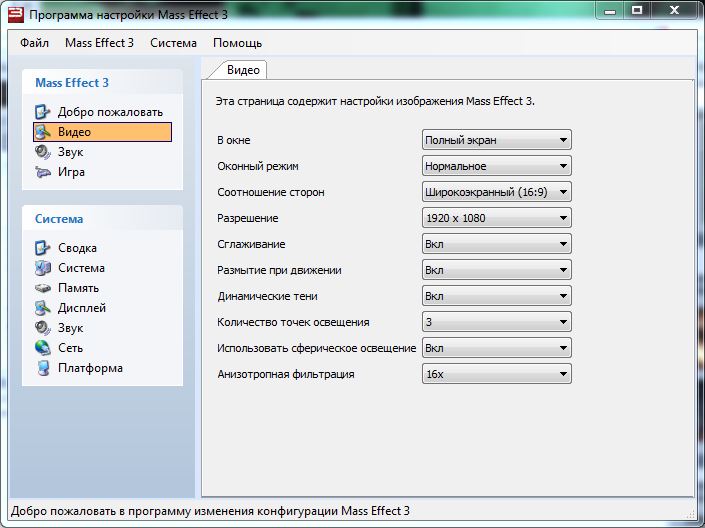Screen dimensions: 705x528
Task: Open the Количество точек освещения dropdown
Action: coord(497,322)
